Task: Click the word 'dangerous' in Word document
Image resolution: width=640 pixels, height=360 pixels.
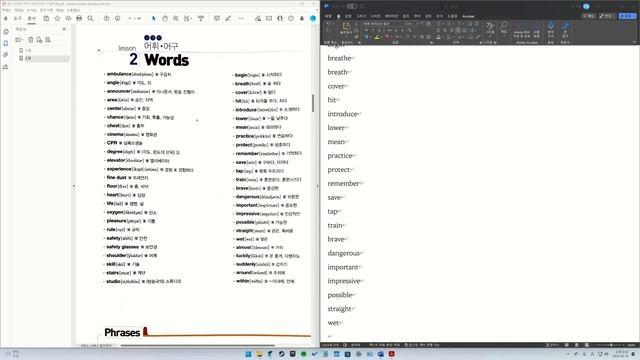Action: click(x=344, y=253)
